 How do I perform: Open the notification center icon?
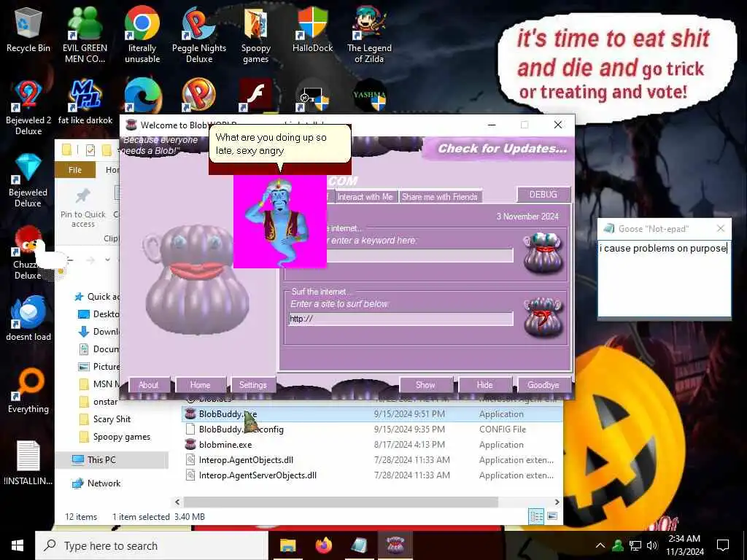pyautogui.click(x=723, y=545)
